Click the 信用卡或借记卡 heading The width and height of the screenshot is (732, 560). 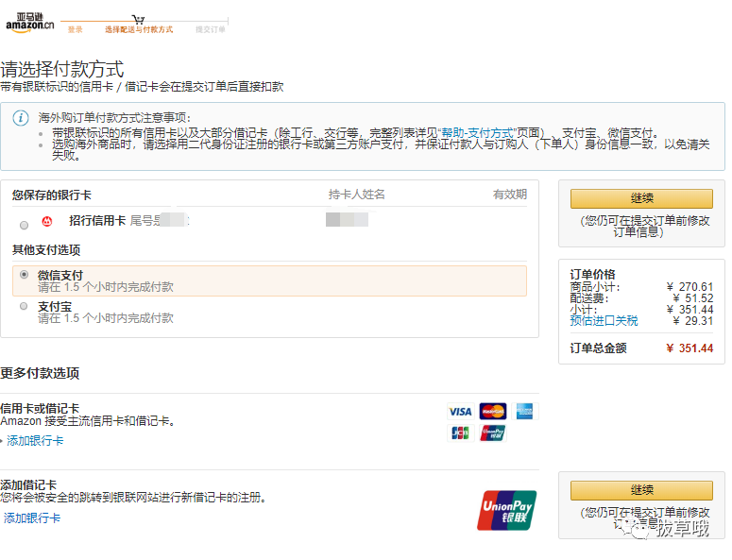pyautogui.click(x=40, y=409)
